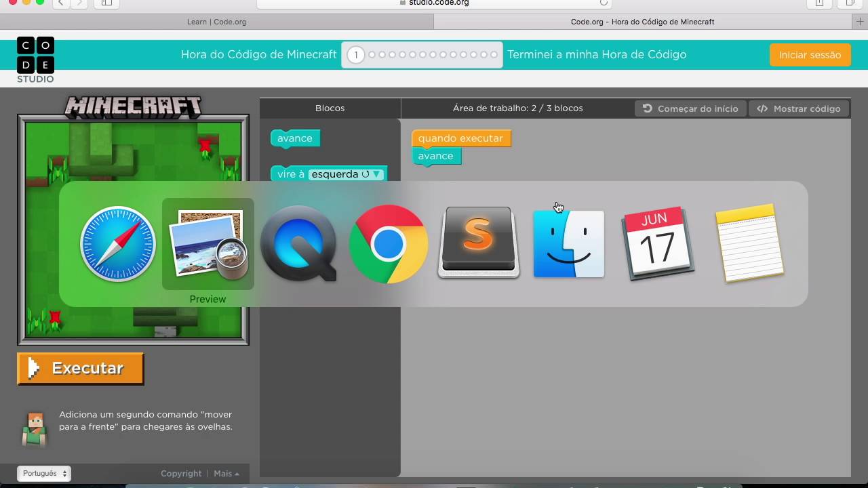
Task: Switch to the Learn | Code.org tab
Action: (x=216, y=22)
